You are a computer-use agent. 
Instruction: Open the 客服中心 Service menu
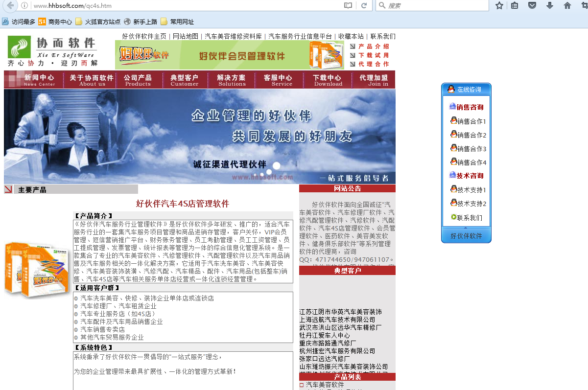click(278, 80)
